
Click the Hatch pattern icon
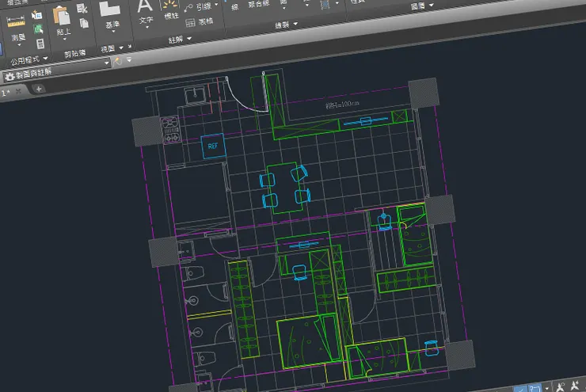(325, 5)
